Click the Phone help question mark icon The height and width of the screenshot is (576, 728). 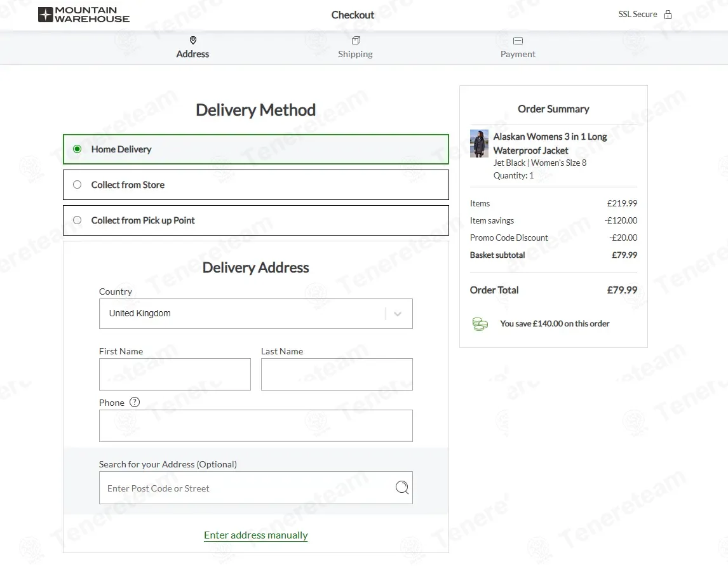pyautogui.click(x=134, y=402)
